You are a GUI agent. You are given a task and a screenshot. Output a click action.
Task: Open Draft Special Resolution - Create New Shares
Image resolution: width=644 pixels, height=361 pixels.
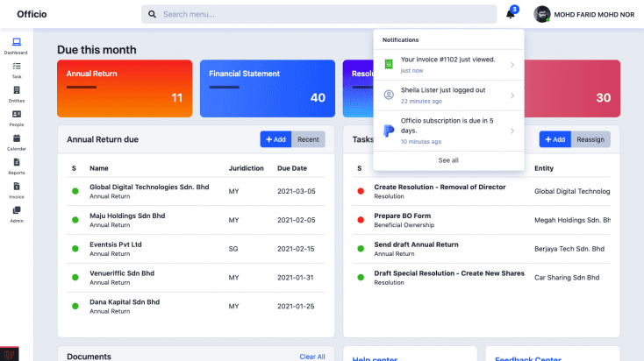[449, 273]
